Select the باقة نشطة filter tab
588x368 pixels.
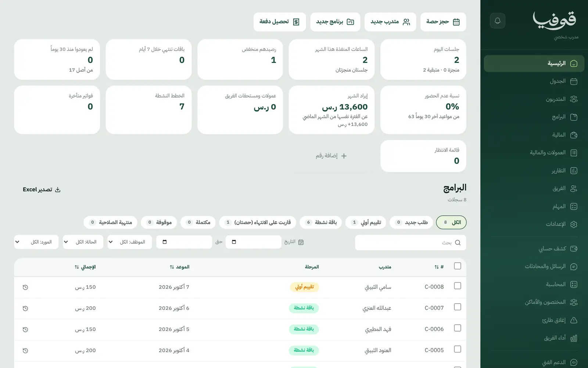tap(321, 222)
